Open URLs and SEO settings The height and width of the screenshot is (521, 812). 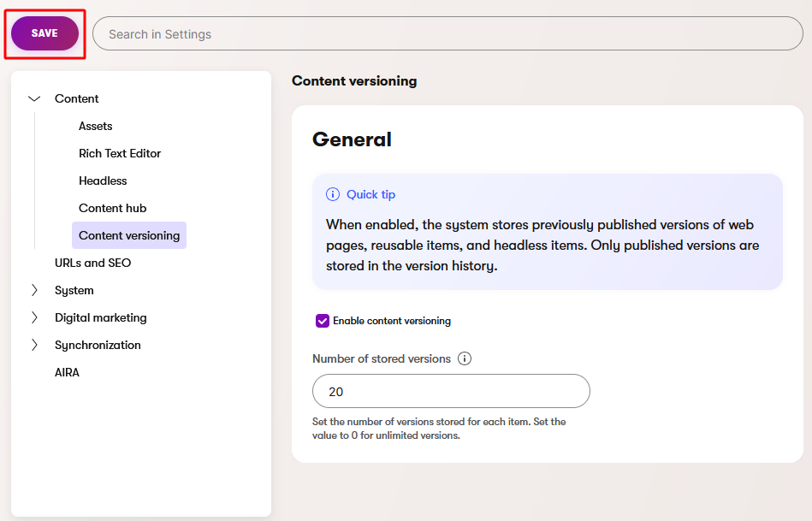(x=92, y=263)
